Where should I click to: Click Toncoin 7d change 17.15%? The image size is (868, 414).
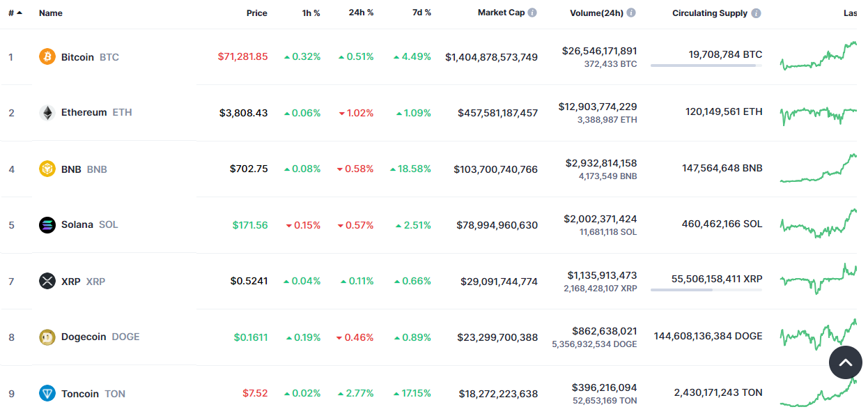412,394
